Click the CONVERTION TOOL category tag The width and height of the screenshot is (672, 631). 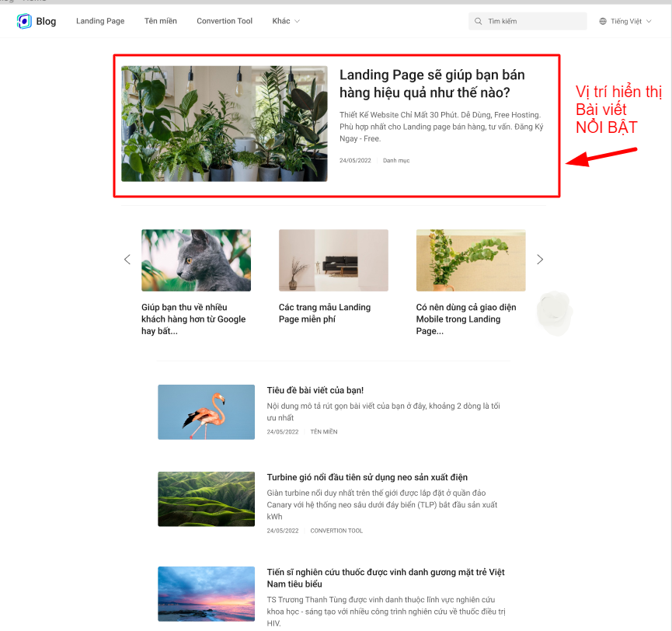point(336,531)
